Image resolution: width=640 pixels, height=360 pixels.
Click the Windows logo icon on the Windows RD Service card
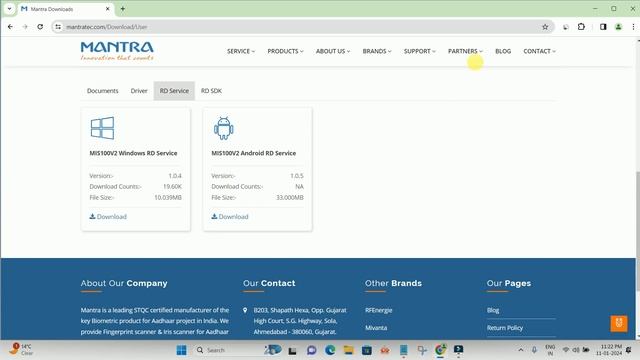pos(102,128)
